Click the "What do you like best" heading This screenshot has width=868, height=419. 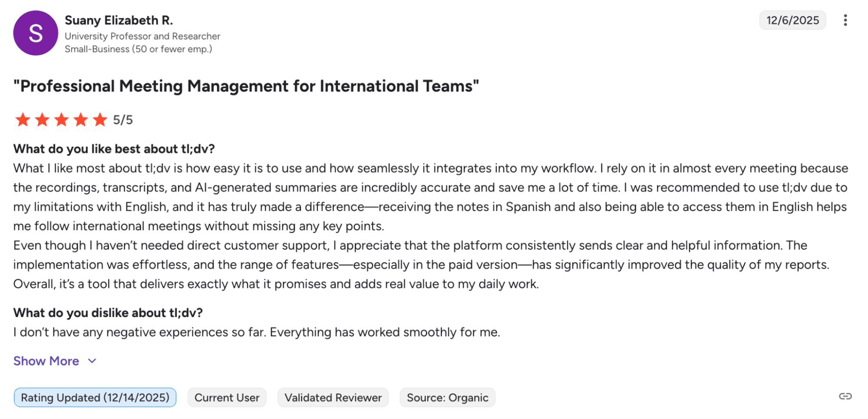(114, 149)
